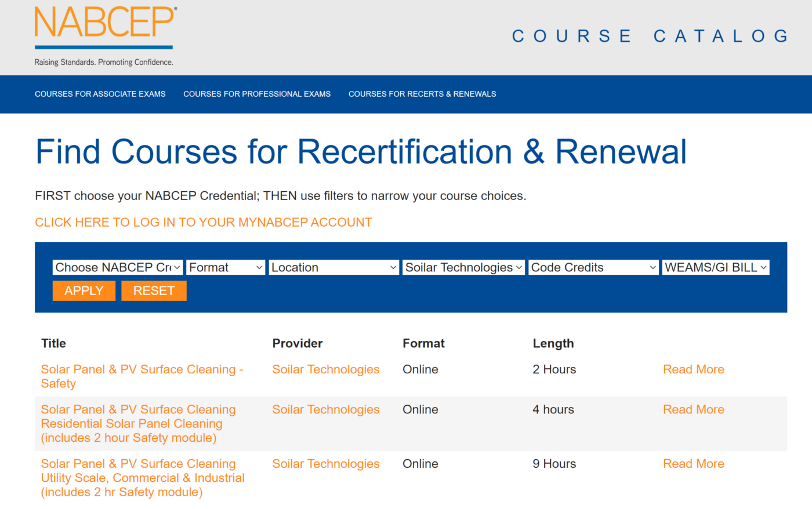This screenshot has width=812, height=509.
Task: Open the Format filter dropdown
Action: tap(226, 267)
